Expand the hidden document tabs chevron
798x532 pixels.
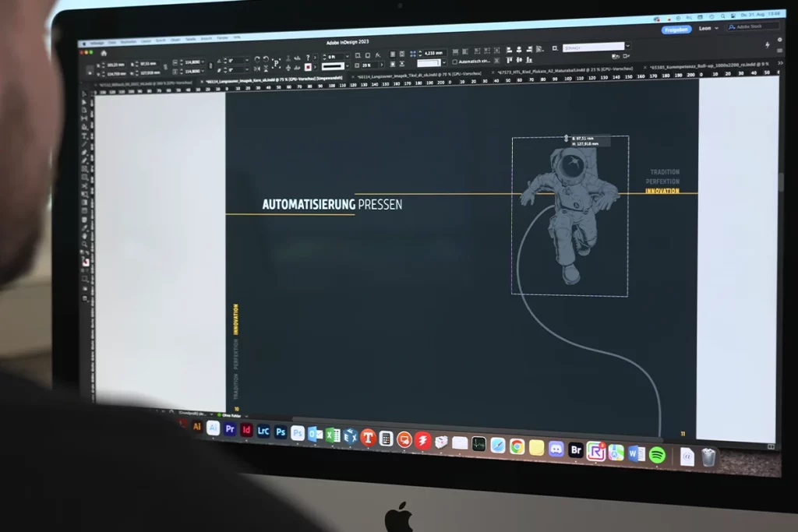(780, 63)
